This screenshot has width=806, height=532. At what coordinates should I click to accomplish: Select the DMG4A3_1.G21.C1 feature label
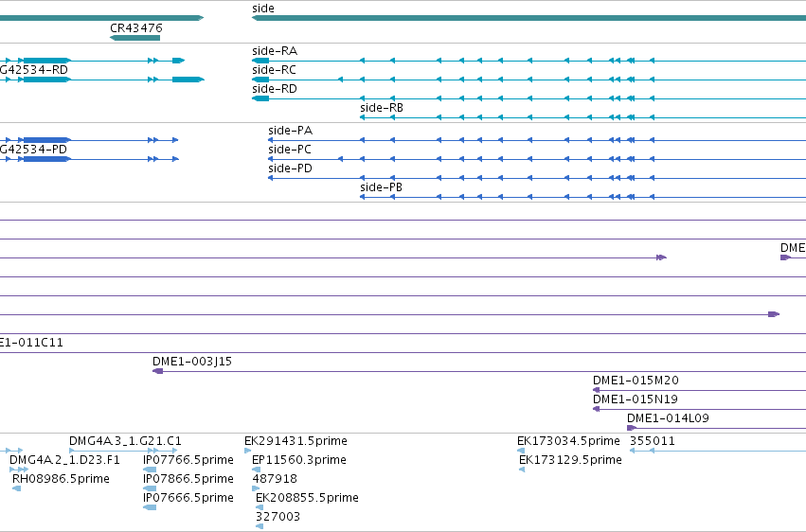pyautogui.click(x=125, y=441)
